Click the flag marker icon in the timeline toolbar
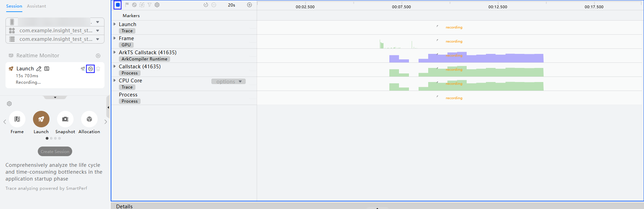This screenshot has width=644, height=209. tap(127, 5)
